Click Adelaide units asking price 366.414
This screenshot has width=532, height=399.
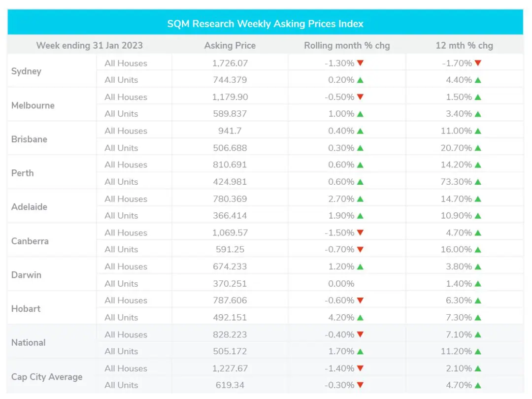pos(230,216)
